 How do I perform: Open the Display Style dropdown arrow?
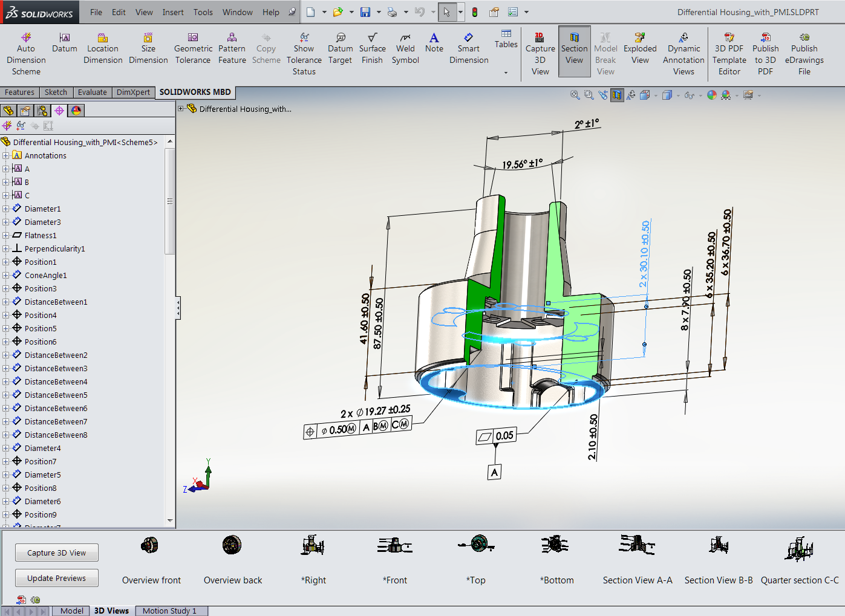679,96
